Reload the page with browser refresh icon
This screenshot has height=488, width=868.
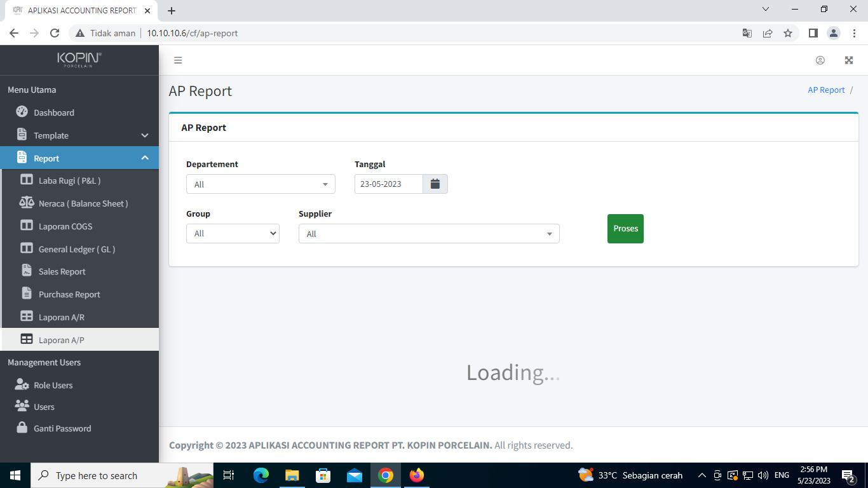[55, 33]
